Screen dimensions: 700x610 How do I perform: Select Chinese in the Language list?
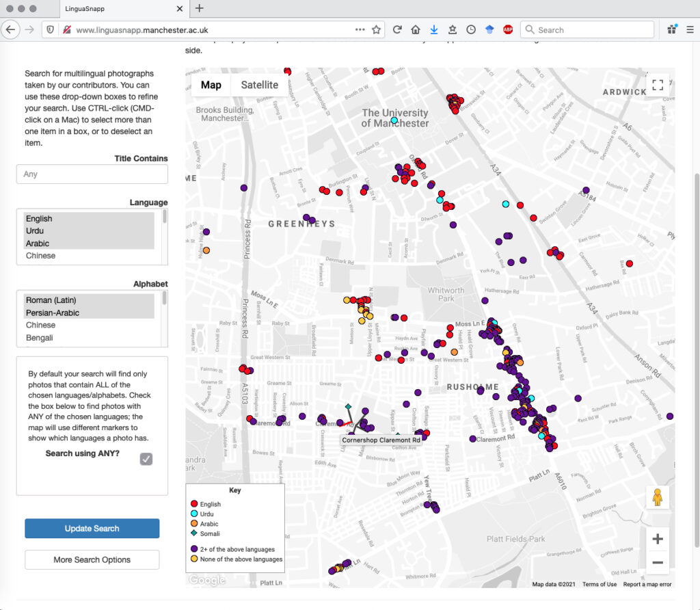point(41,256)
